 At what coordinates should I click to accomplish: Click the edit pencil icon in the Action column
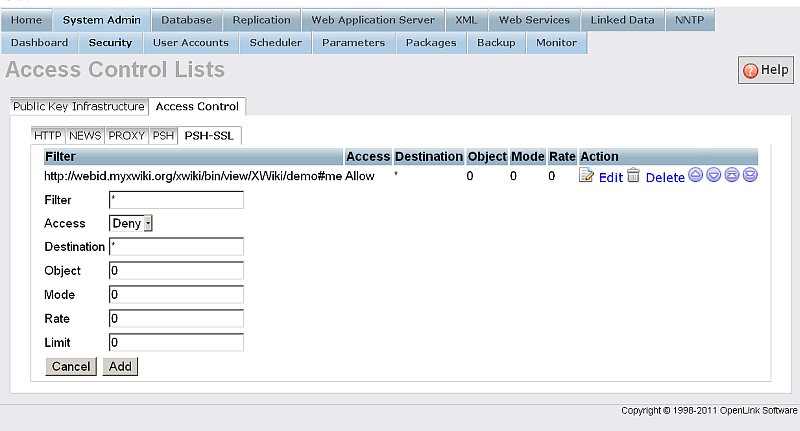[587, 176]
